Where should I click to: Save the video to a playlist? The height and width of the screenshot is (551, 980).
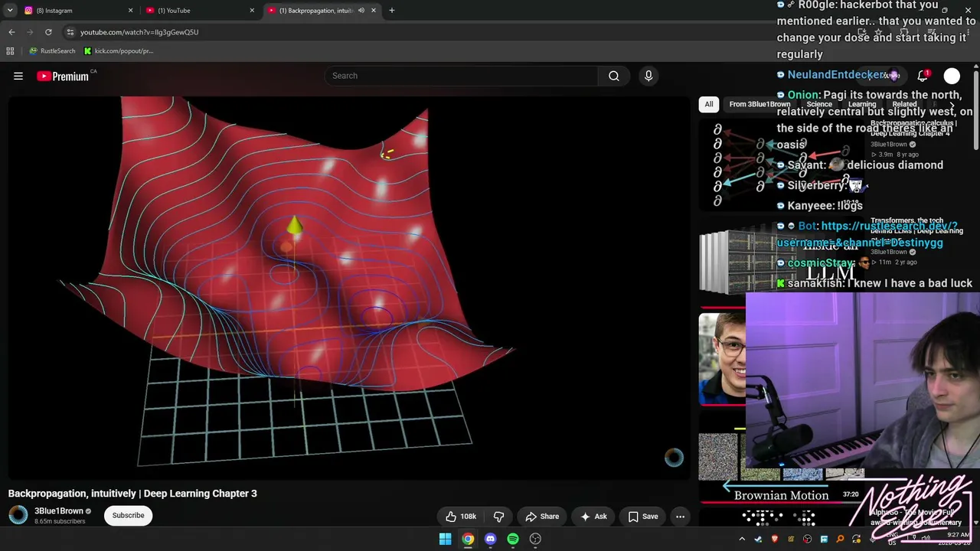point(643,517)
